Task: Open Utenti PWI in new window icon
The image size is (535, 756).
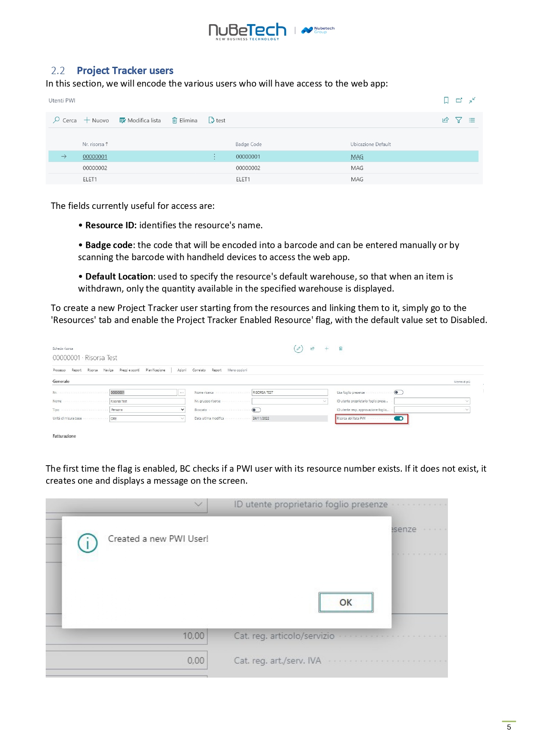Action: pos(459,100)
